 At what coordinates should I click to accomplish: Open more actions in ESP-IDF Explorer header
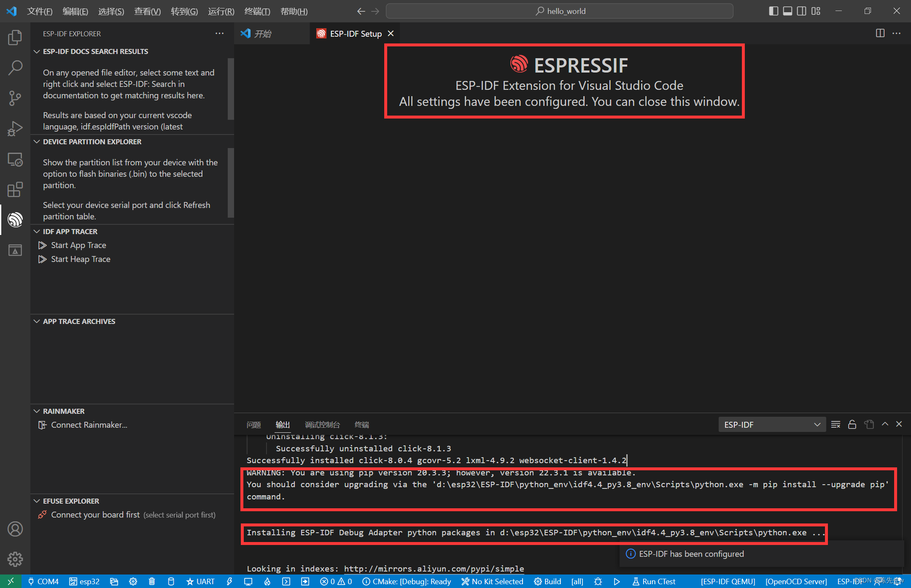click(x=219, y=33)
